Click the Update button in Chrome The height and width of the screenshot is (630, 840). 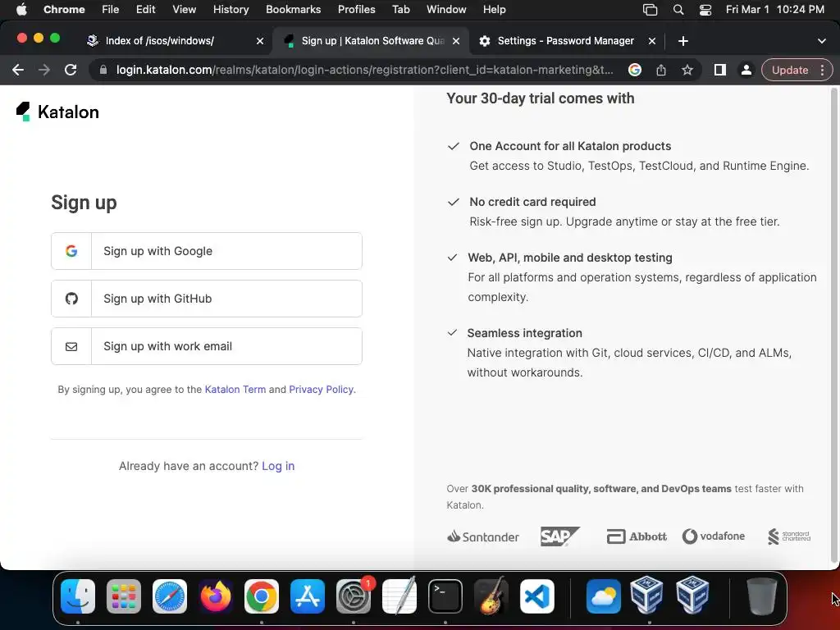[790, 71]
